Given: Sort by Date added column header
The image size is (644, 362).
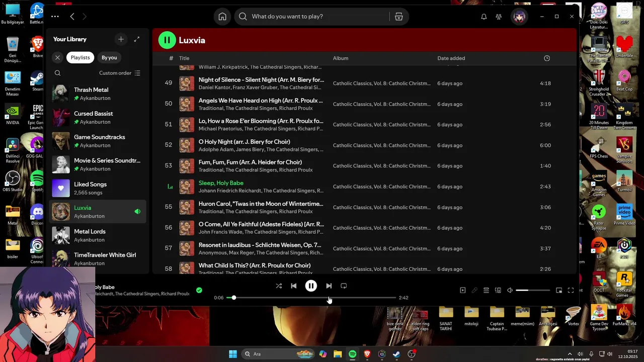Looking at the screenshot, I should [451, 58].
